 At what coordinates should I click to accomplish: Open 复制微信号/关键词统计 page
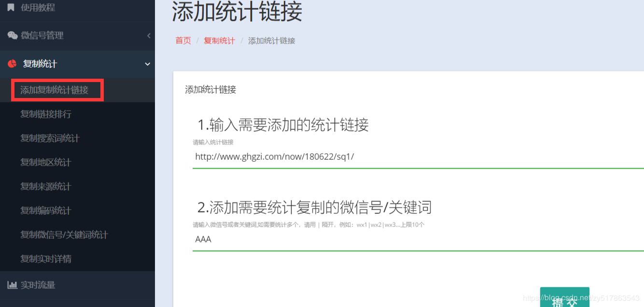[64, 235]
